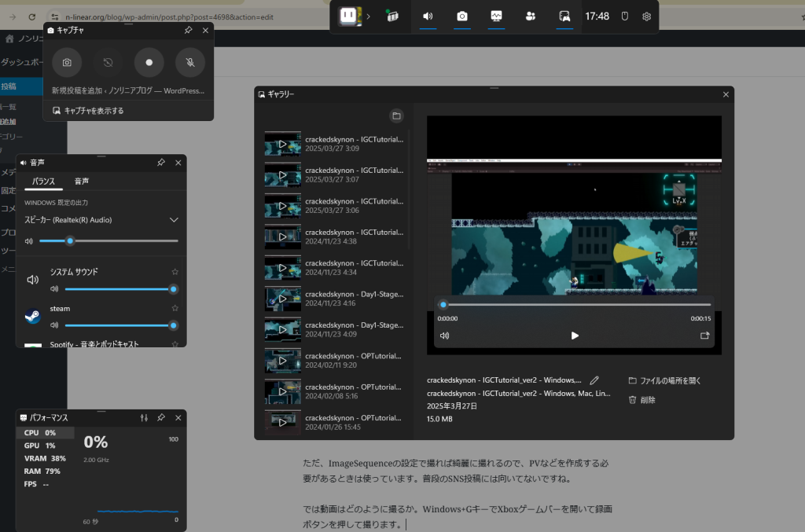Select the Day1-Stage clip dated 2024/11/23 4:16
The width and height of the screenshot is (805, 532).
pos(335,299)
